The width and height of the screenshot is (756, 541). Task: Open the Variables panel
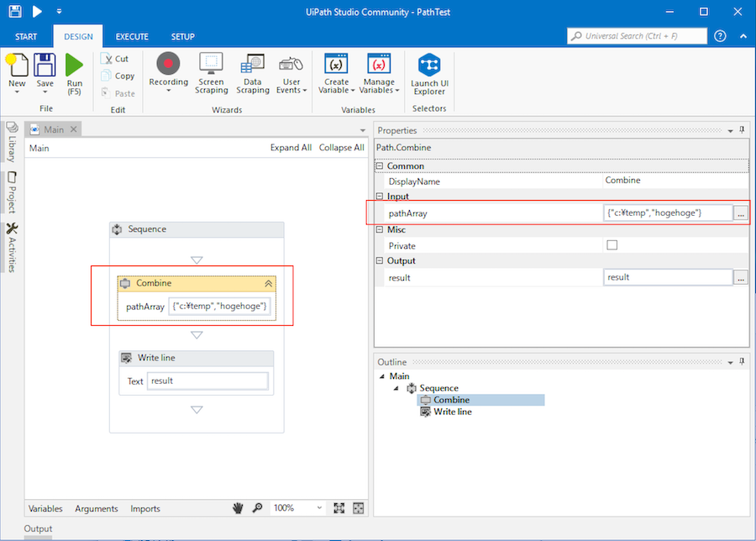[x=45, y=509]
